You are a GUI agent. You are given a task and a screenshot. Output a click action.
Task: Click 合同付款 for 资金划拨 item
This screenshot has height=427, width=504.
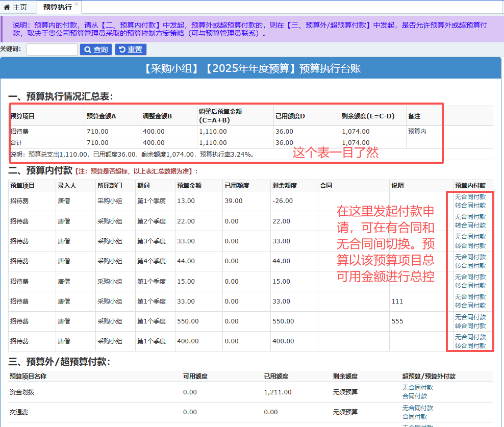click(414, 396)
